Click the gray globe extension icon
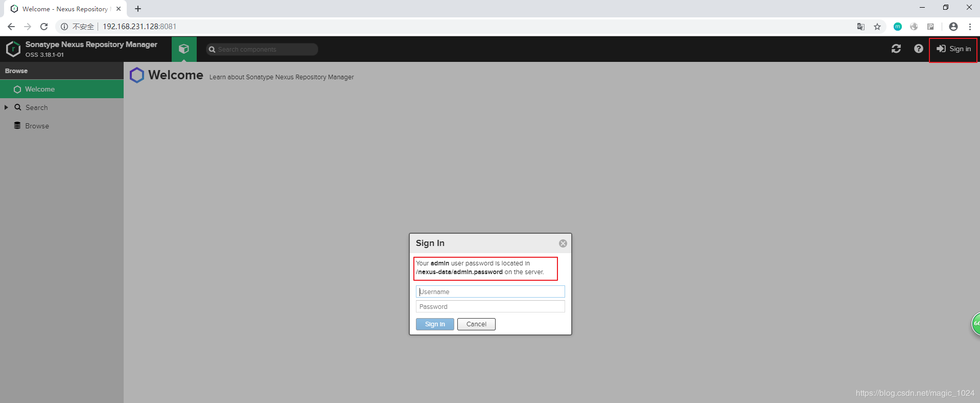 (914, 27)
